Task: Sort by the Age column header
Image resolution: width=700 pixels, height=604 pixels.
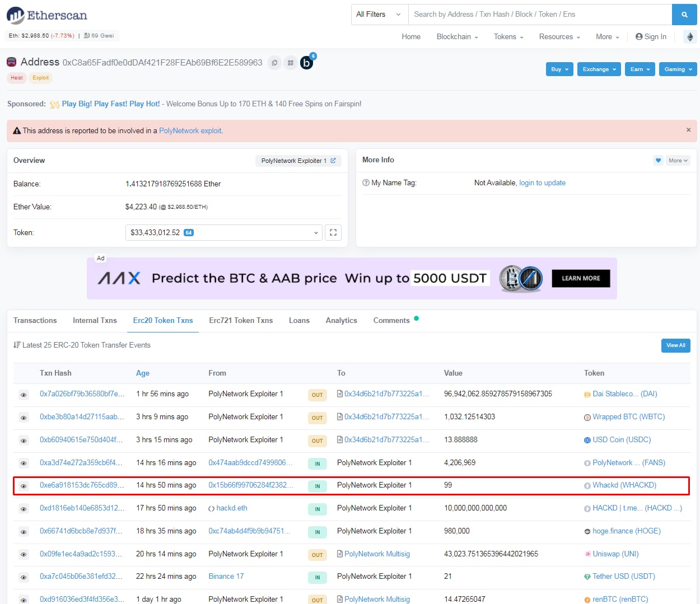Action: tap(143, 373)
